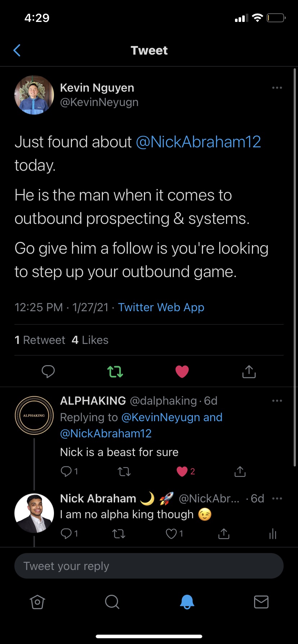
Task: Like Nick Abraham's reply
Action: (171, 534)
